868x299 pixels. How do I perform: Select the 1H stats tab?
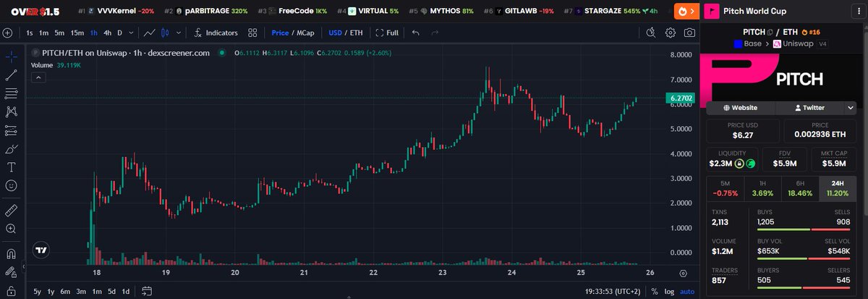[762, 188]
